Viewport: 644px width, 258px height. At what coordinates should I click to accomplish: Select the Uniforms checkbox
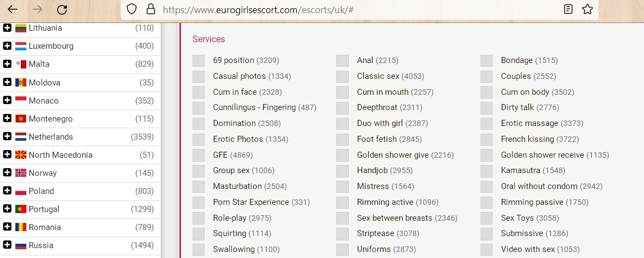(342, 249)
